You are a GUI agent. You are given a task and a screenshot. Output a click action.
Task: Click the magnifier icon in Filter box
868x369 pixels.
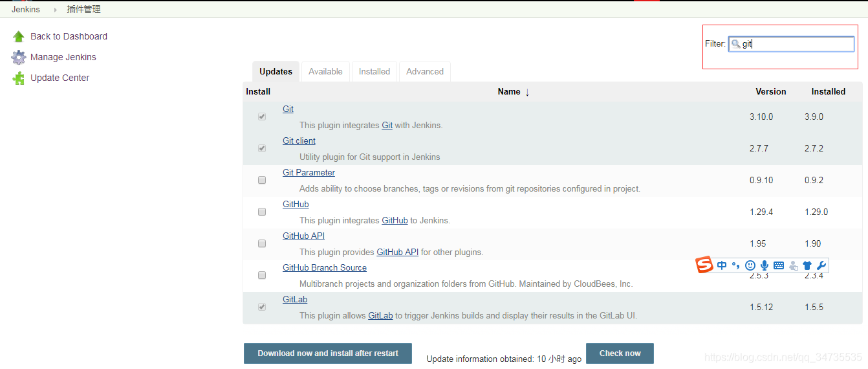pos(735,44)
